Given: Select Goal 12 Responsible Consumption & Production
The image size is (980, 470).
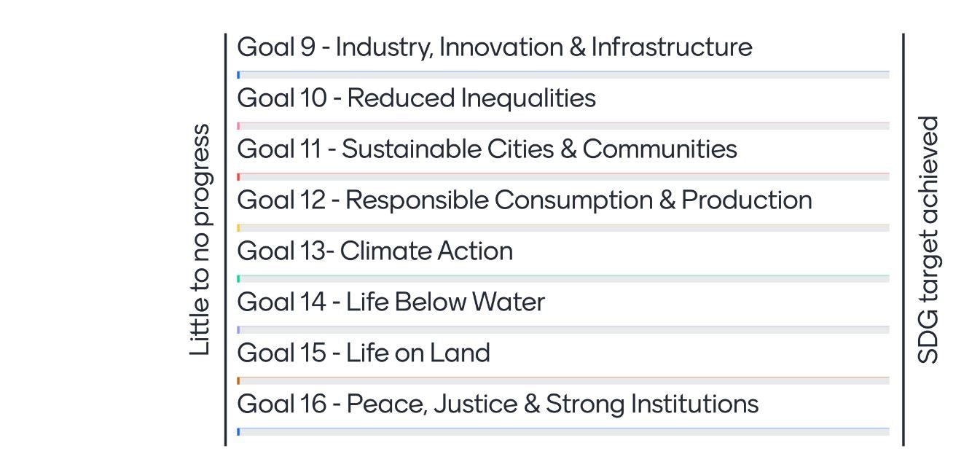Looking at the screenshot, I should (x=525, y=200).
